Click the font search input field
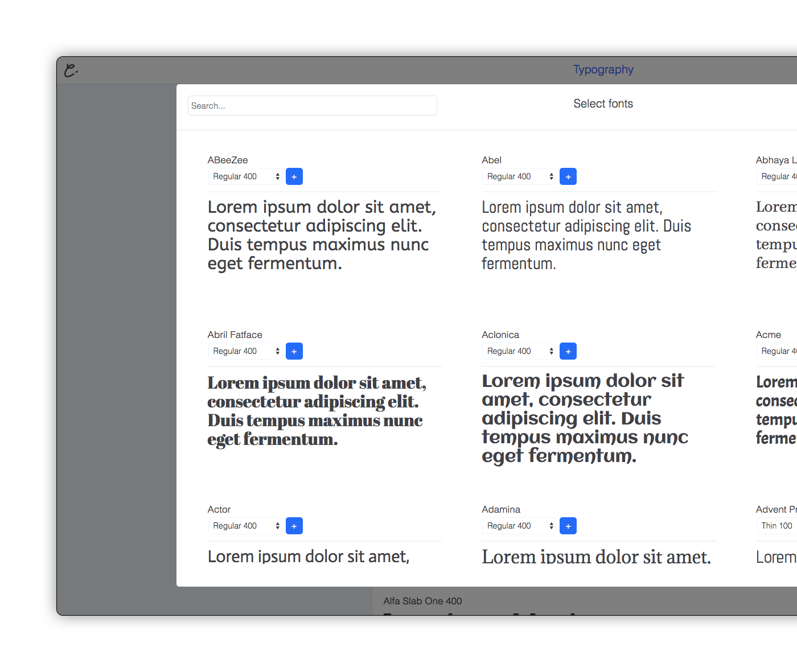The image size is (797, 672). click(313, 106)
